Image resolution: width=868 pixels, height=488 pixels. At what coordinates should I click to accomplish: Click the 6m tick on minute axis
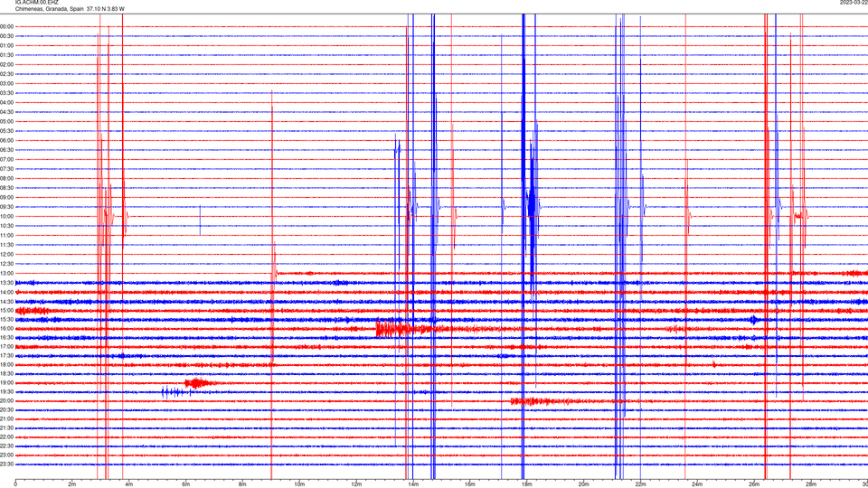pos(186,484)
